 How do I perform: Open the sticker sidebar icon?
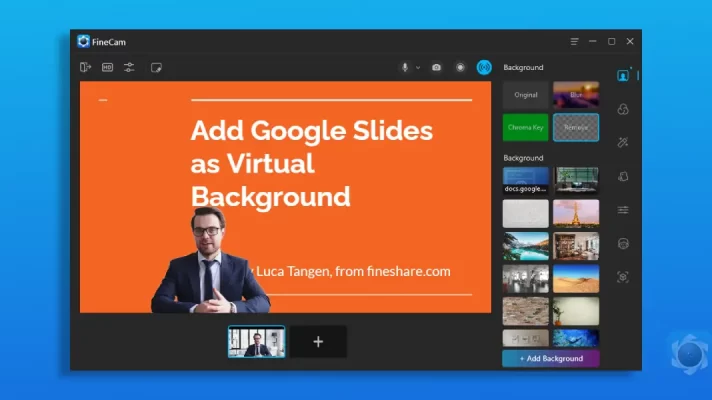(623, 176)
